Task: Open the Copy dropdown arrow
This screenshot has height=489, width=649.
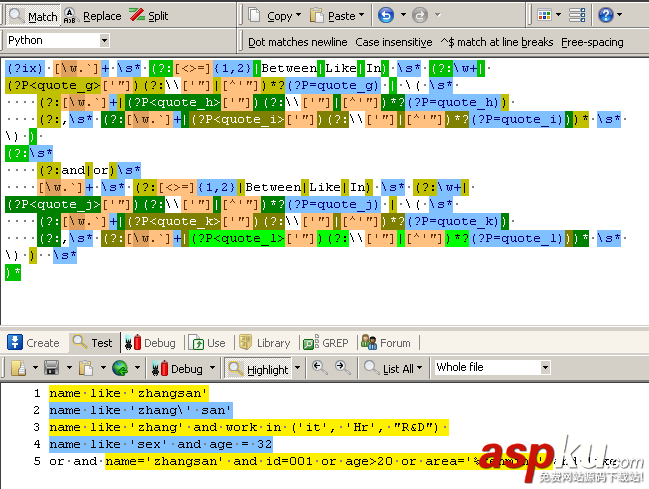Action: 298,15
